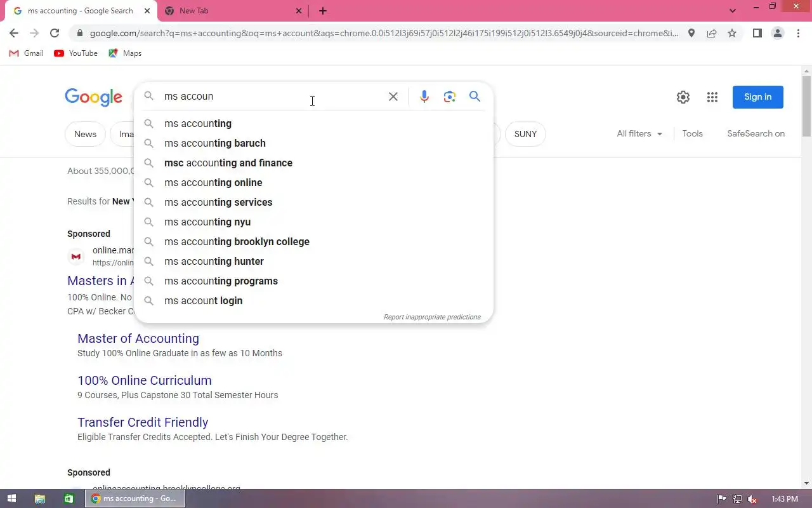812x508 pixels.
Task: Open Master of Accounting link
Action: [138, 338]
